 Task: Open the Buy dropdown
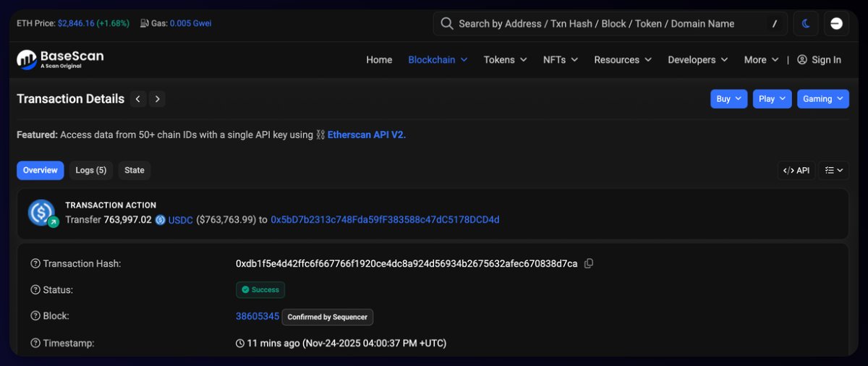click(729, 99)
